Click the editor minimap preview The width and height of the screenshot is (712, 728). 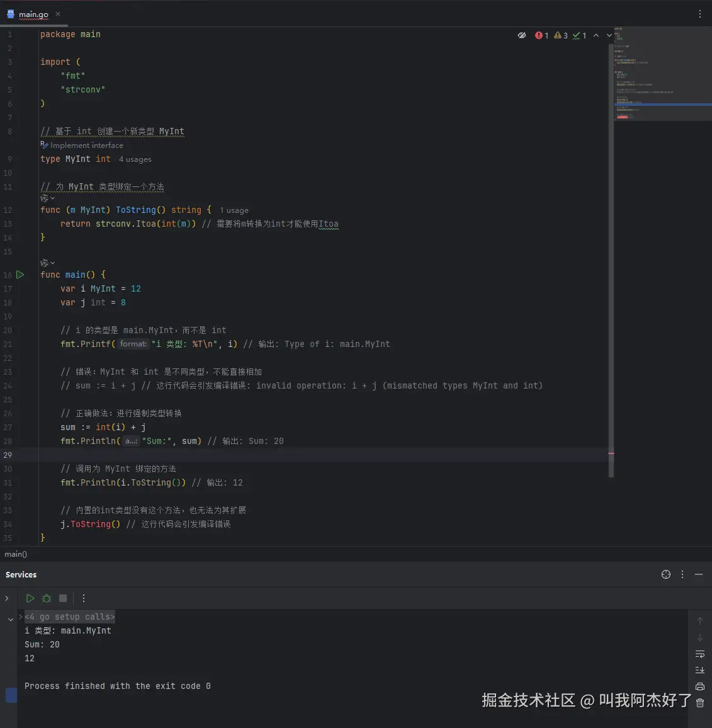663,74
